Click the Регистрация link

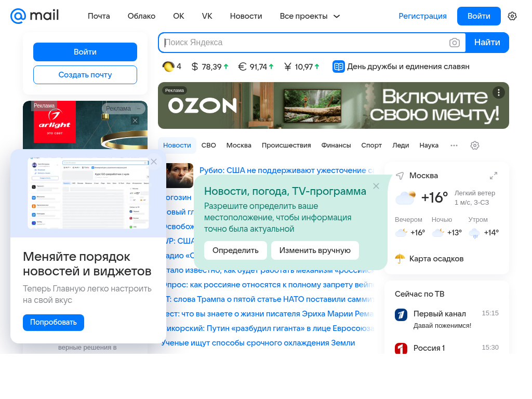pos(422,16)
